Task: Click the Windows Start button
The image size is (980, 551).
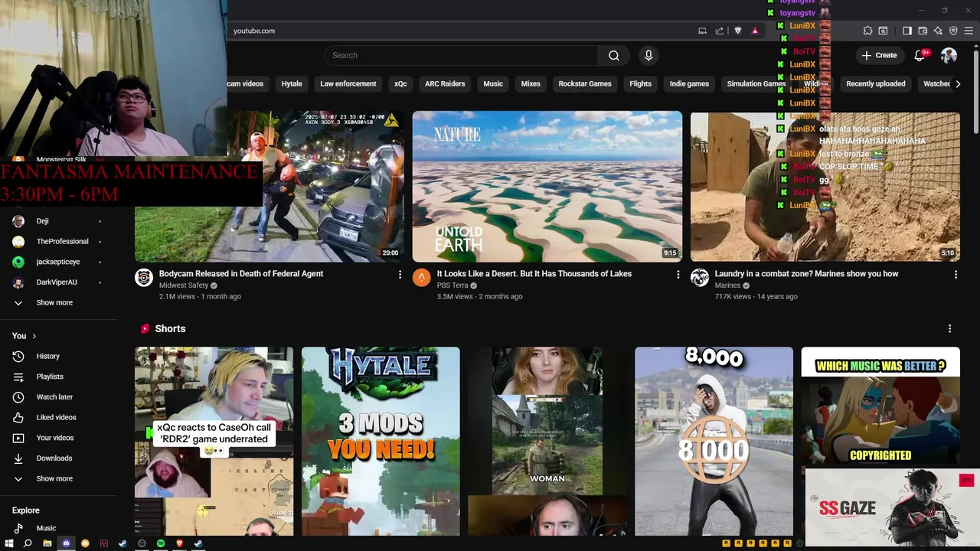Action: [9, 543]
